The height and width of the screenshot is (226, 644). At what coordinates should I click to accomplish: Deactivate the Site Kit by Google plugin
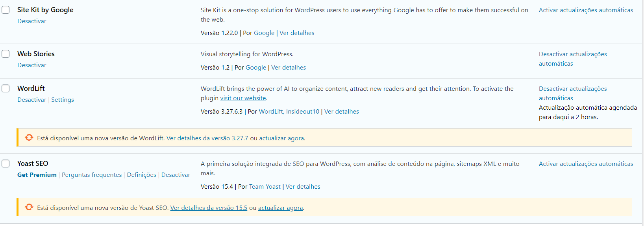coord(32,21)
